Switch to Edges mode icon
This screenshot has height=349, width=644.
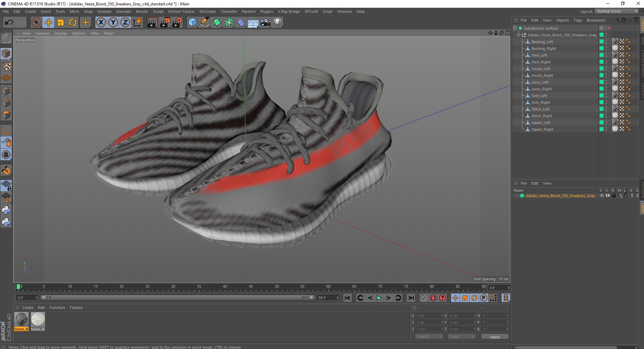coord(6,103)
